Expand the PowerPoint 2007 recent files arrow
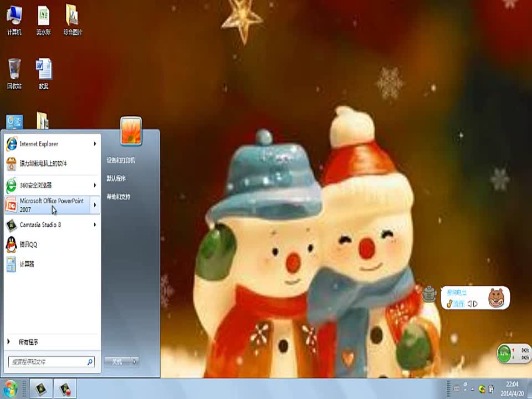532x399 pixels. 95,205
